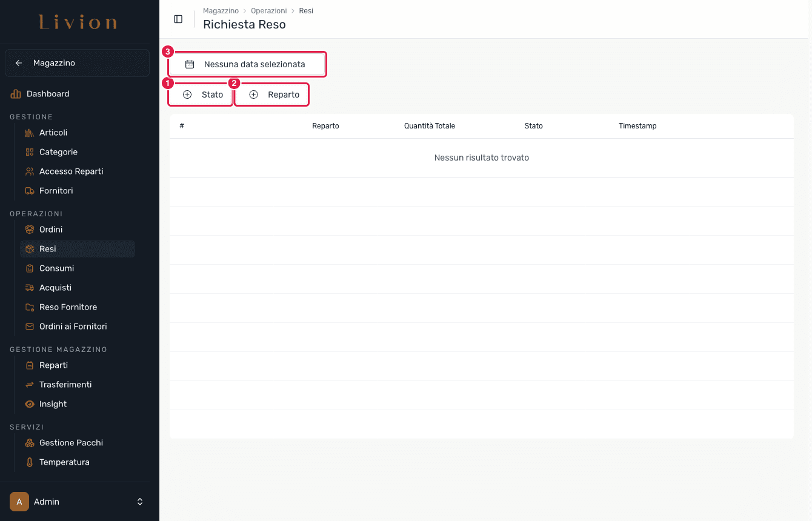Click the Fornitori truck icon
Screen dimensions: 812x521
pyautogui.click(x=29, y=191)
